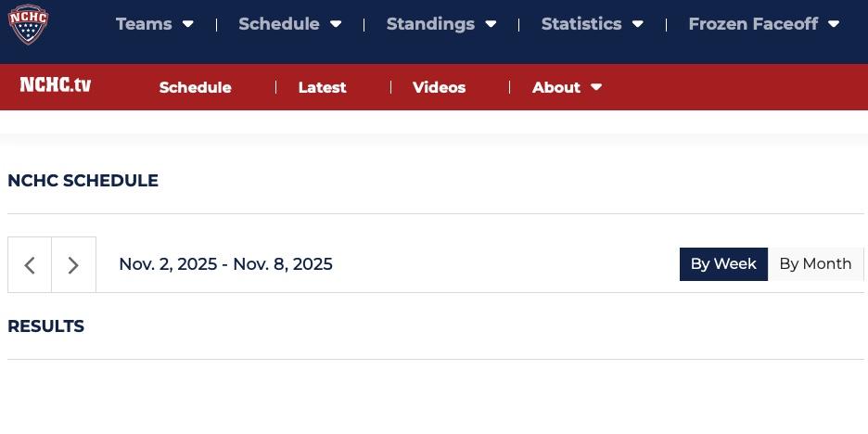Switch schedule view to By Week
Viewport: 868px width, 434px height.
point(723,264)
